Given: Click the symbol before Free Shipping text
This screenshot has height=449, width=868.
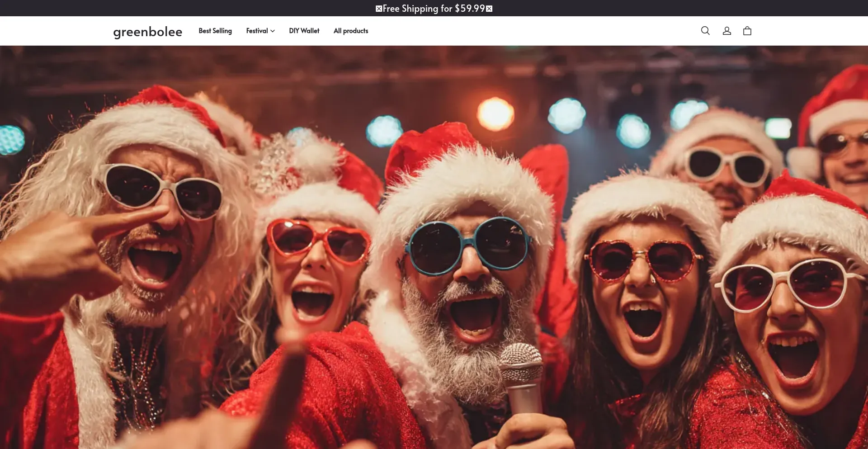Looking at the screenshot, I should (379, 9).
